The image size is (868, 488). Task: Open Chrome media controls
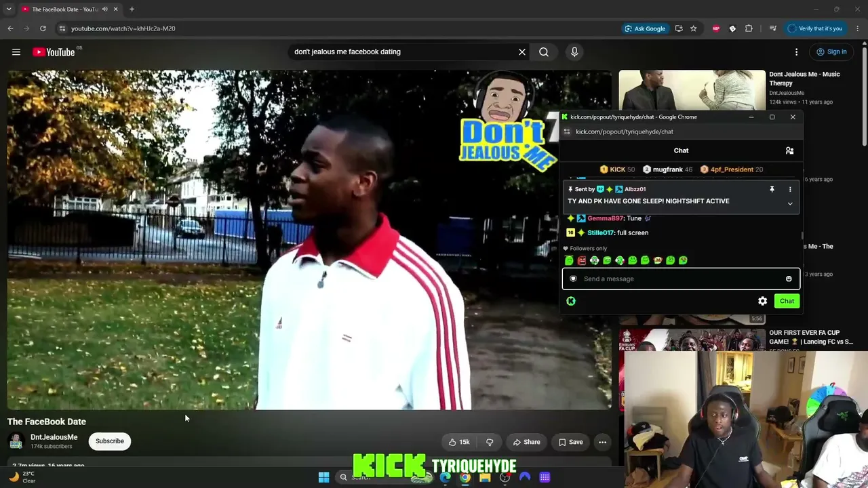point(772,28)
